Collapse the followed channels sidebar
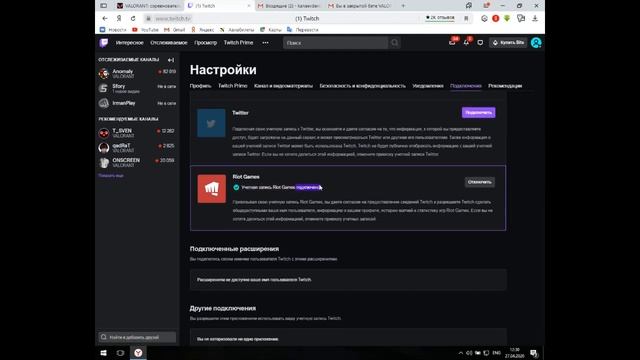The width and height of the screenshot is (640, 360). coord(171,60)
